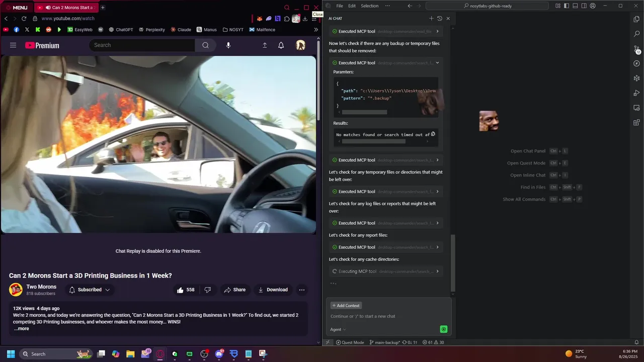Reload the YouTube page
Screen dimensions: 644x362
(x=24, y=19)
